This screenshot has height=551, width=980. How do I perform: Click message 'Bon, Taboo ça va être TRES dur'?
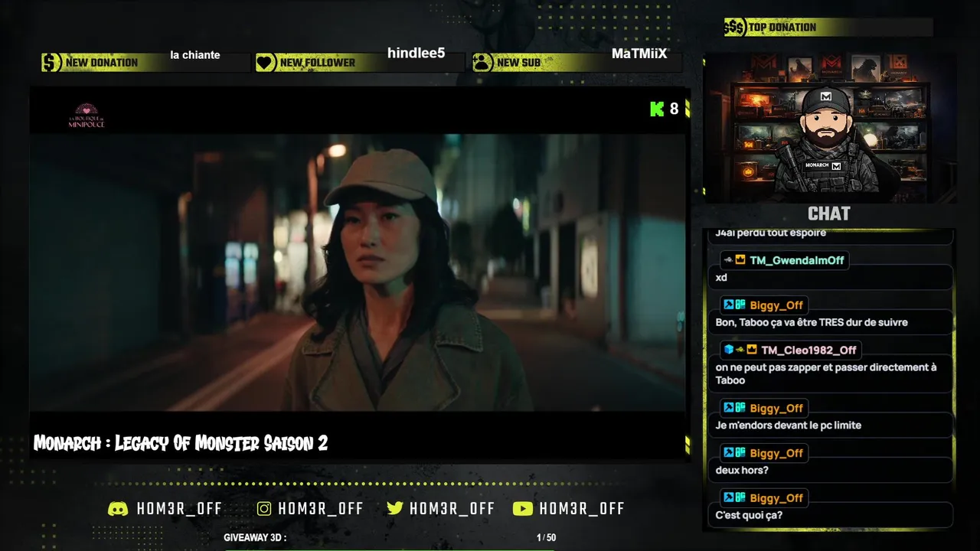click(x=812, y=322)
